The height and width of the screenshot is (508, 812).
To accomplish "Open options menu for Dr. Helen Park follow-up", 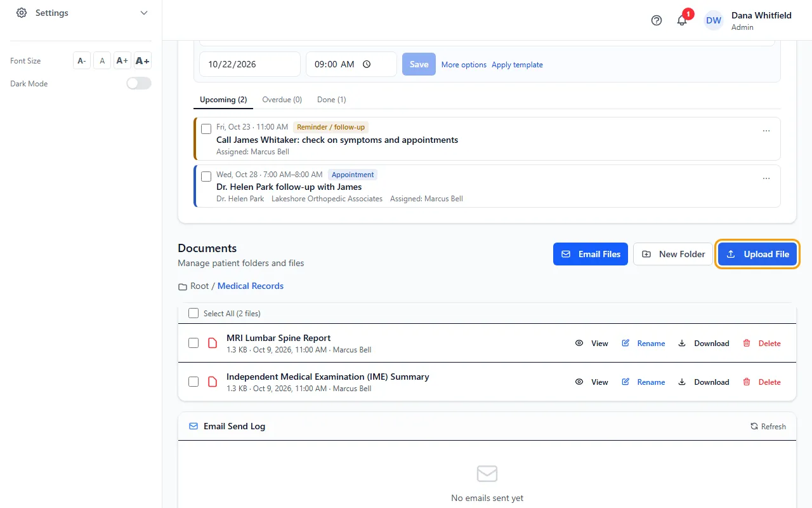I will 766,178.
